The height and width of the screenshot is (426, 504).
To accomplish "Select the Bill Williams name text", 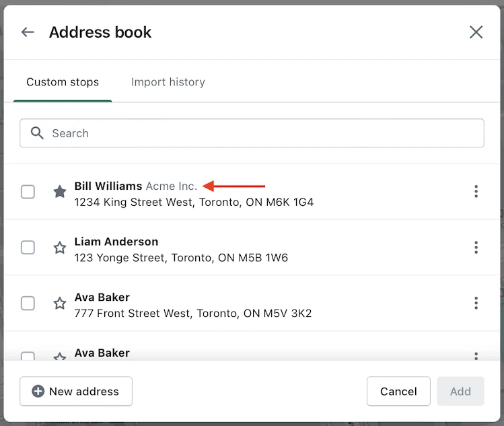I will click(x=108, y=186).
